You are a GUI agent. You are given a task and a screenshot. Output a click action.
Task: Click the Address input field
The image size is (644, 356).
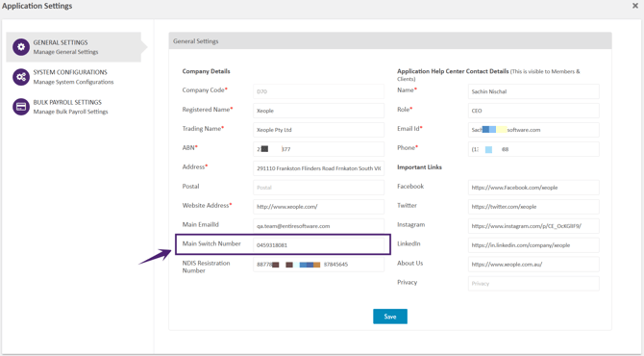coord(319,168)
